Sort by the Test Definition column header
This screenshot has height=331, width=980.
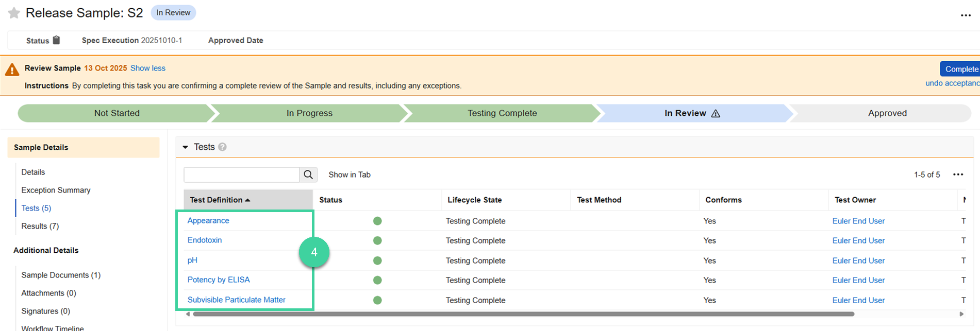click(248, 200)
